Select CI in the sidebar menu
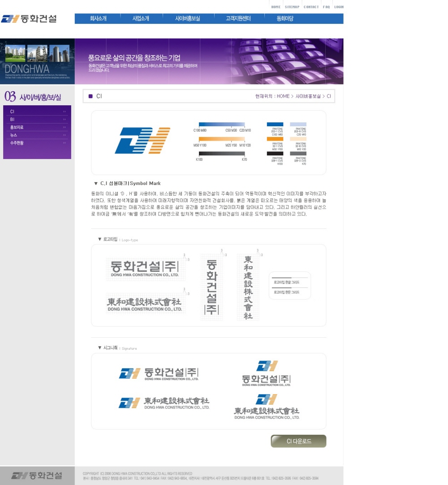Image resolution: width=448 pixels, height=485 pixels. pos(13,112)
